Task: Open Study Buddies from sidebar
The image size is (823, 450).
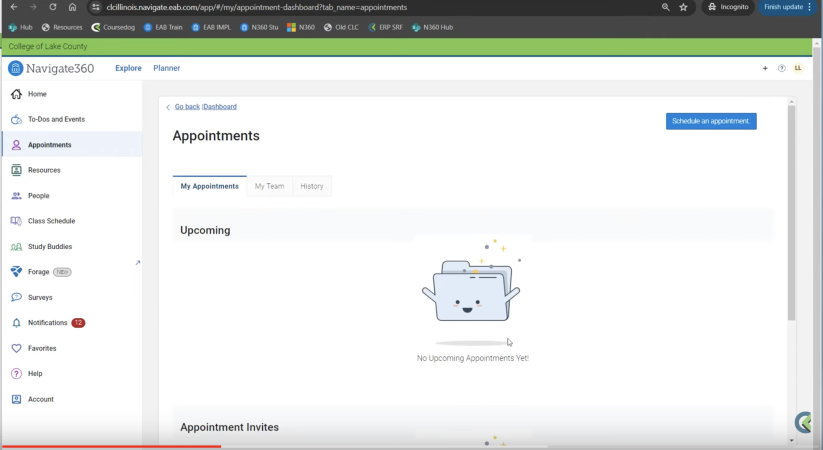Action: click(49, 246)
